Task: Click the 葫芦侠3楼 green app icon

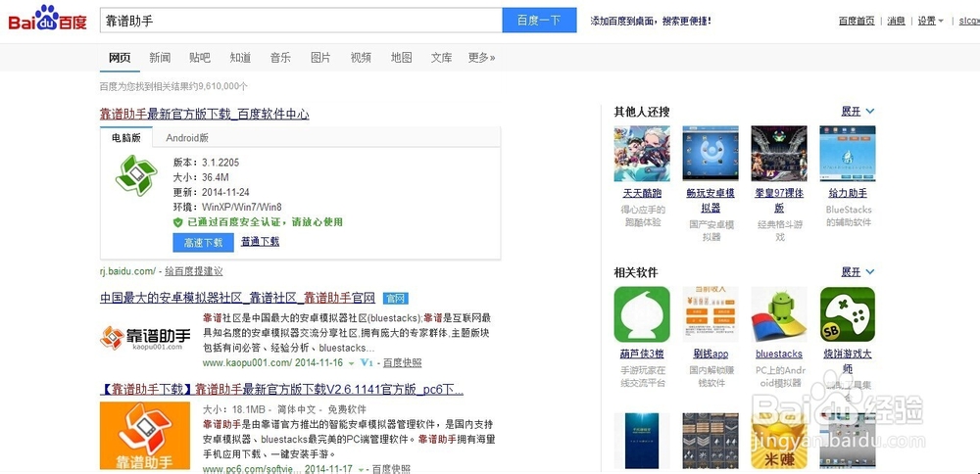Action: point(642,314)
